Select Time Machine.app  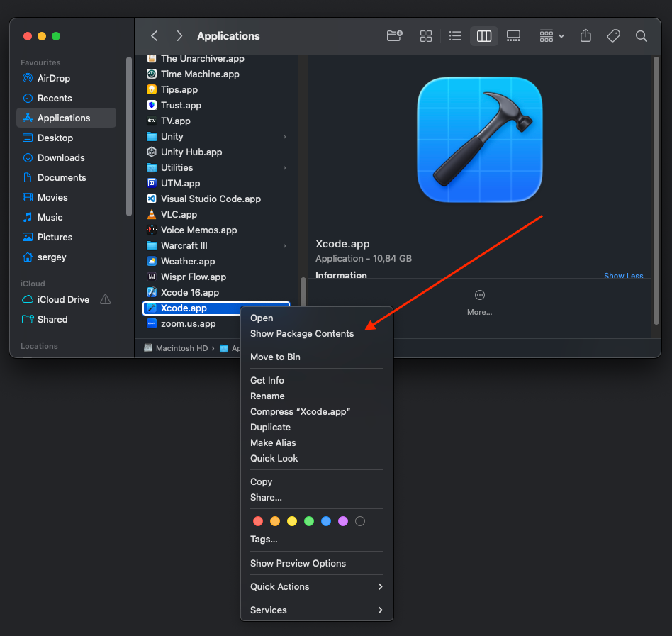[216, 74]
